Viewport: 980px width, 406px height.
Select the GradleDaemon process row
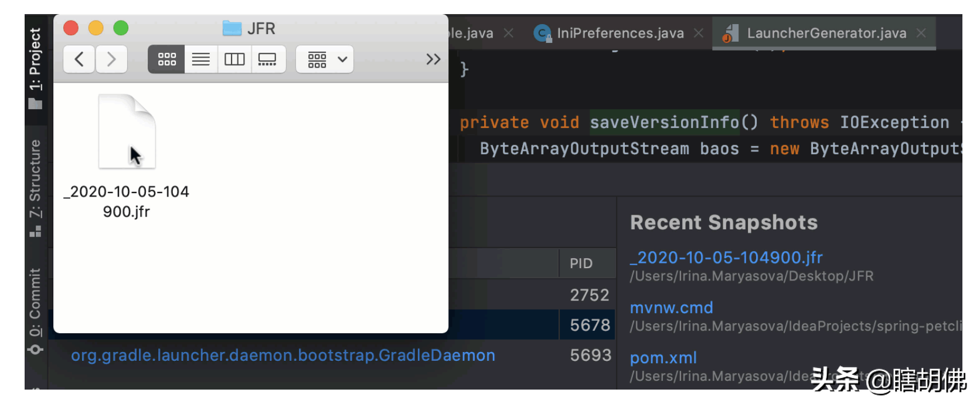283,356
